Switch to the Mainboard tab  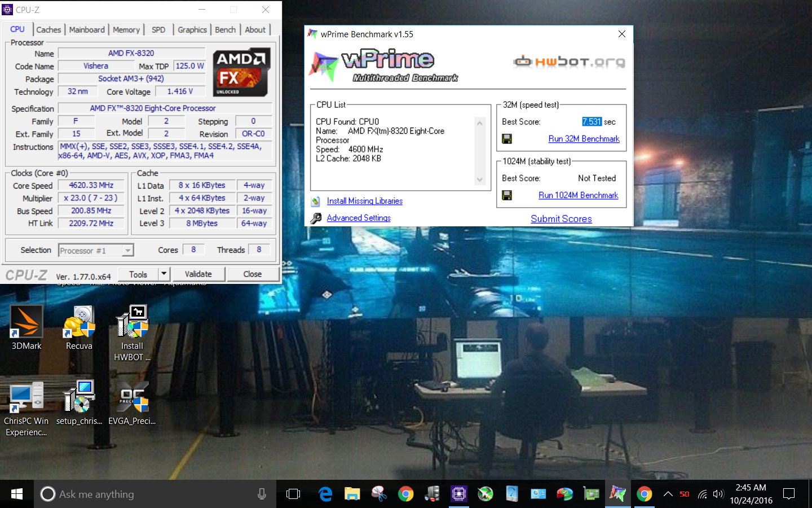(87, 30)
